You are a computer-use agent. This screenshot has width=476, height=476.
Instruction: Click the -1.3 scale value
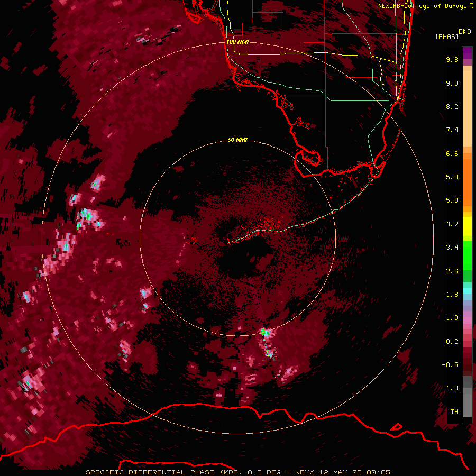click(450, 388)
